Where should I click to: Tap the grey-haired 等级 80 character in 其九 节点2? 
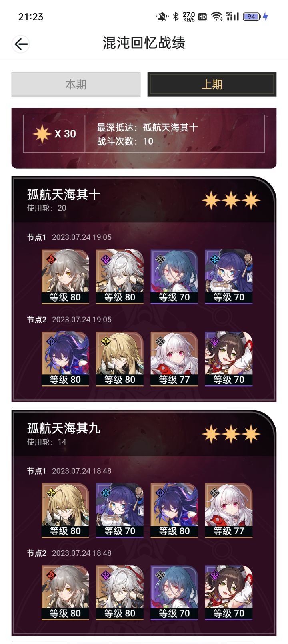(65, 593)
